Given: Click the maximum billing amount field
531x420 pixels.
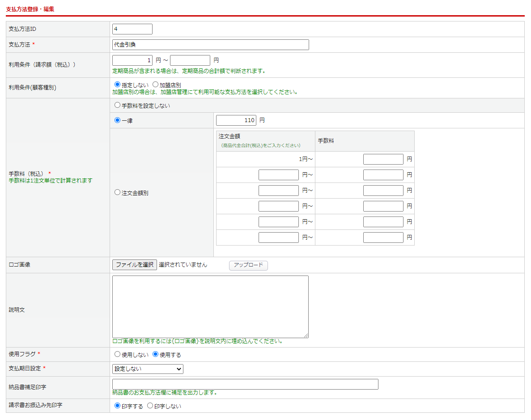Looking at the screenshot, I should coord(190,60).
